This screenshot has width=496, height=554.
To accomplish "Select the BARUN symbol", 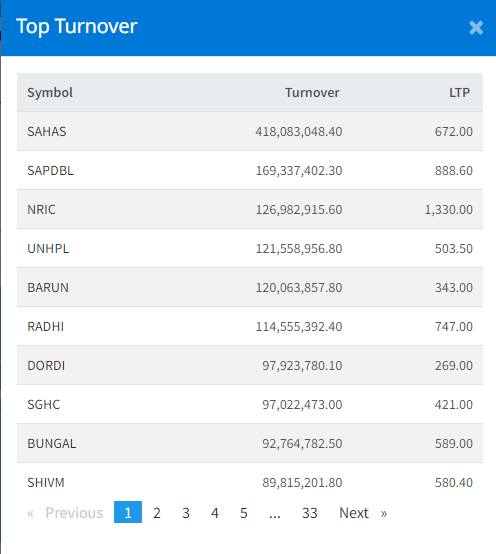I will point(48,288).
